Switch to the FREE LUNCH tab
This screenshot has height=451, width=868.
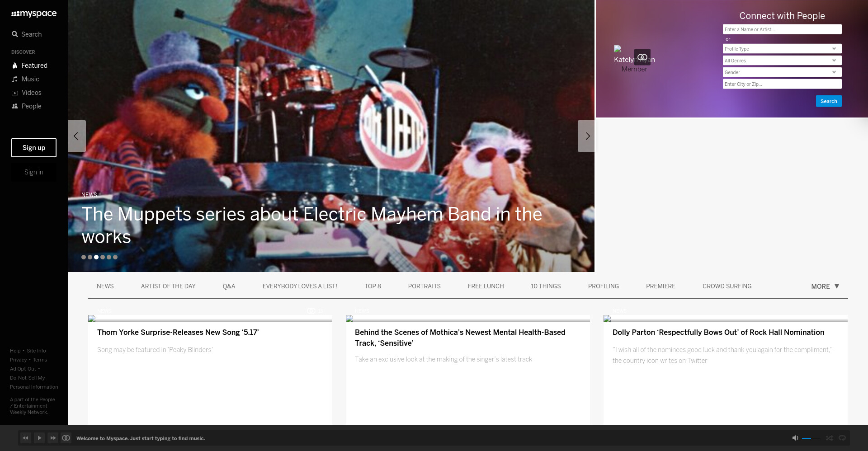[x=486, y=287]
